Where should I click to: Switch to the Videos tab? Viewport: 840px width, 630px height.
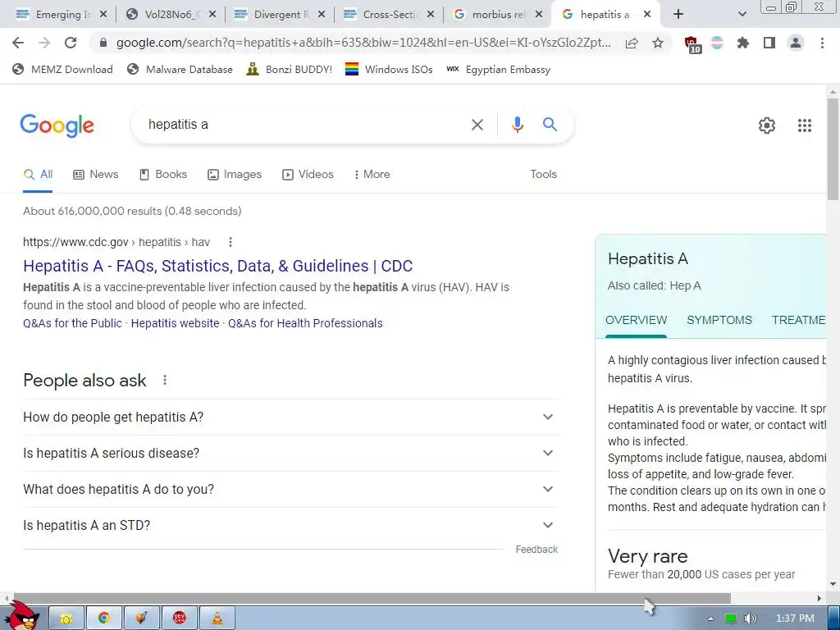308,175
